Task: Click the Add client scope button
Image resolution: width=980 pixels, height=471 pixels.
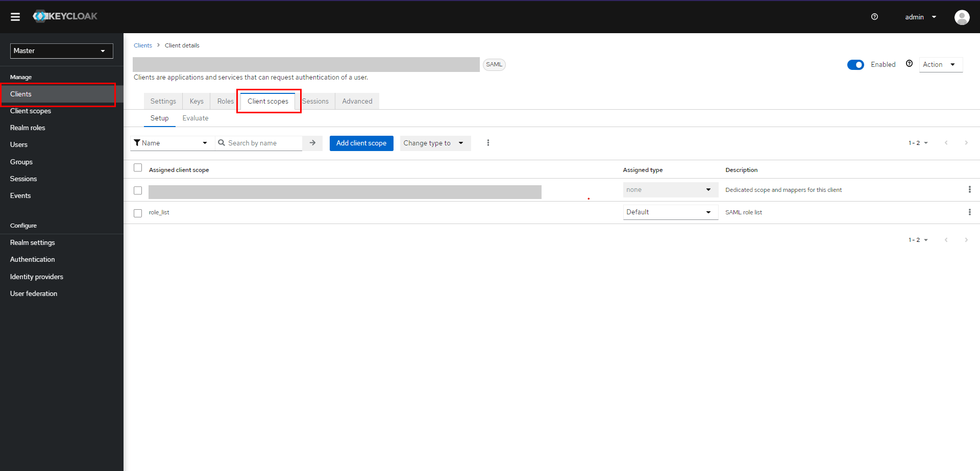Action: (361, 143)
